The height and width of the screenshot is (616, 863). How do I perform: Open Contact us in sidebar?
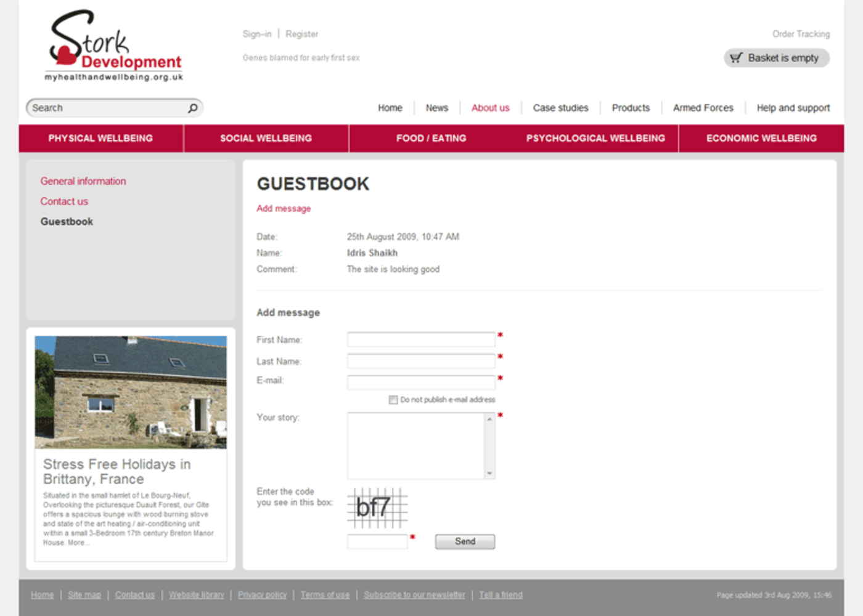pyautogui.click(x=64, y=201)
